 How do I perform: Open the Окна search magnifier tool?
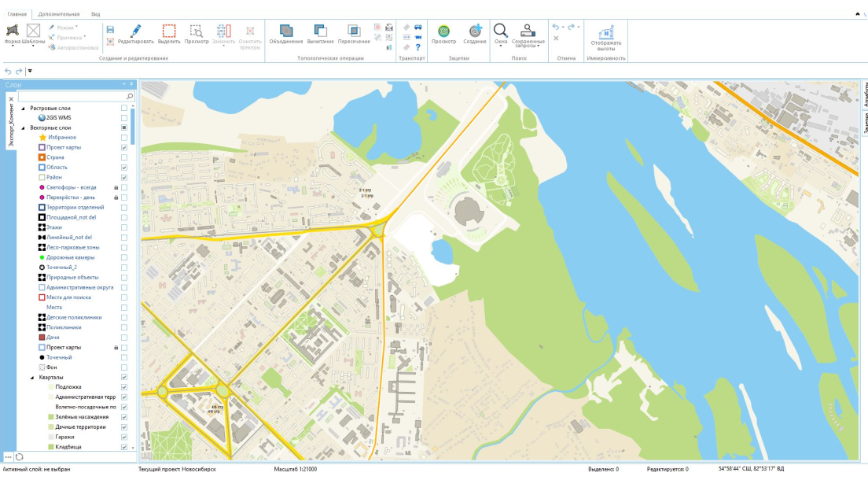(500, 35)
